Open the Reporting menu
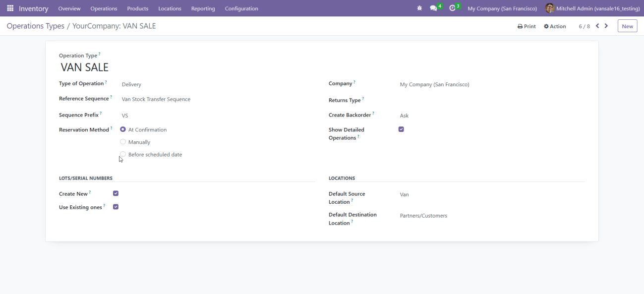This screenshot has height=294, width=644. 203,8
